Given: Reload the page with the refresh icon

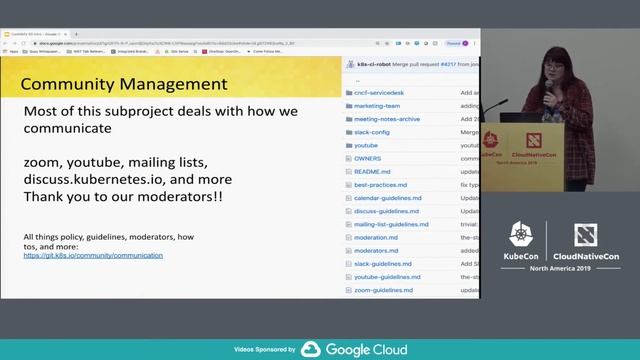Looking at the screenshot, I should (x=24, y=43).
